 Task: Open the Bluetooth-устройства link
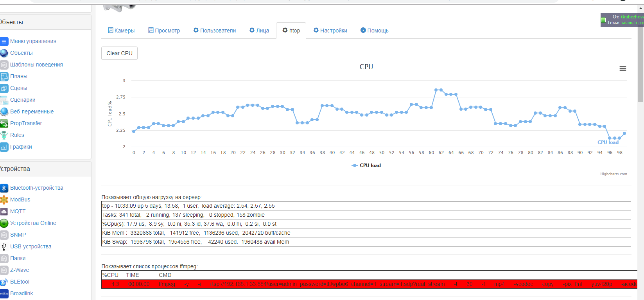(37, 188)
